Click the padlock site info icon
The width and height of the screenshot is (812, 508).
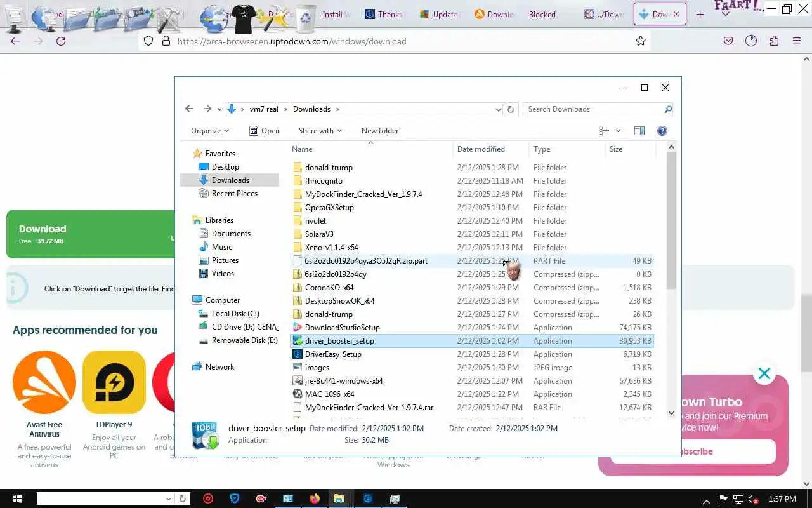pos(166,41)
